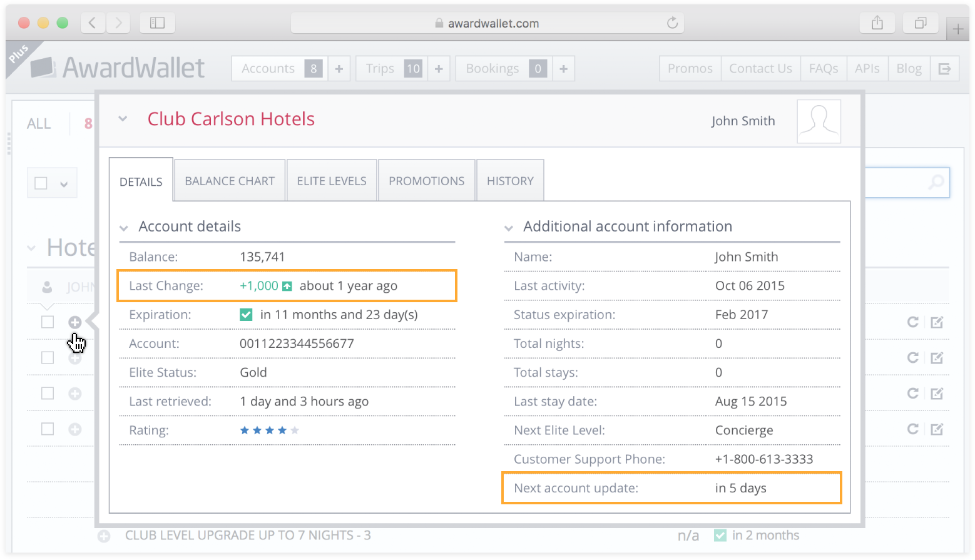Screen dimensions: 975x560
Task: Refresh the first account row
Action: point(913,322)
